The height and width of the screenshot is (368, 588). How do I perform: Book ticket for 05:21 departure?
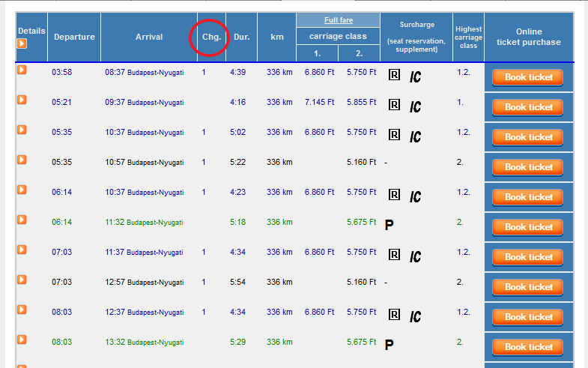(528, 107)
